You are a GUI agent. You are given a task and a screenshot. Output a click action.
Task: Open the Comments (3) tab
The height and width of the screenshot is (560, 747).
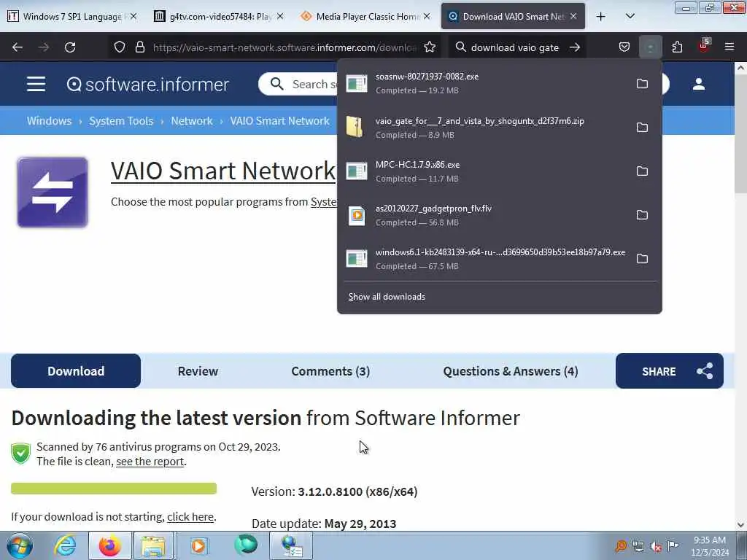pyautogui.click(x=330, y=371)
